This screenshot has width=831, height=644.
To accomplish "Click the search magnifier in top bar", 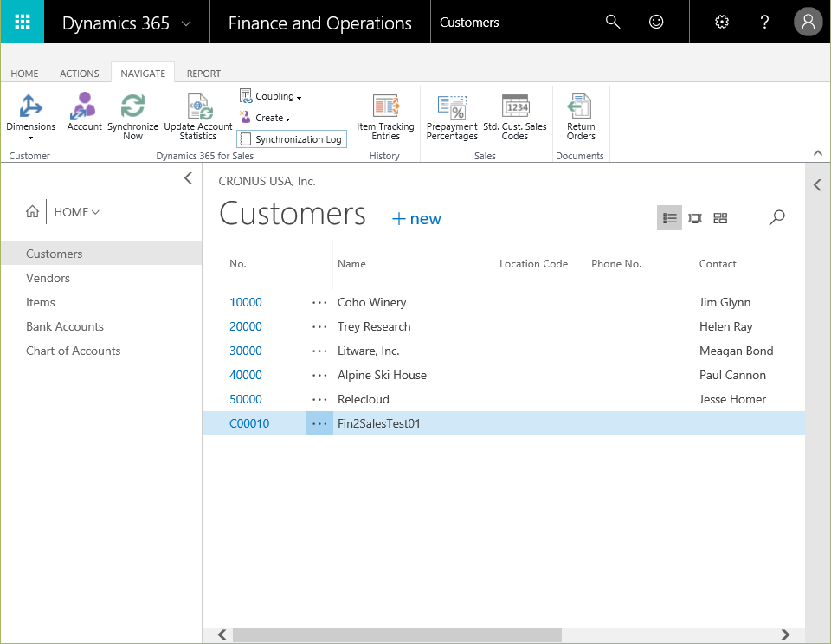I will tap(613, 22).
